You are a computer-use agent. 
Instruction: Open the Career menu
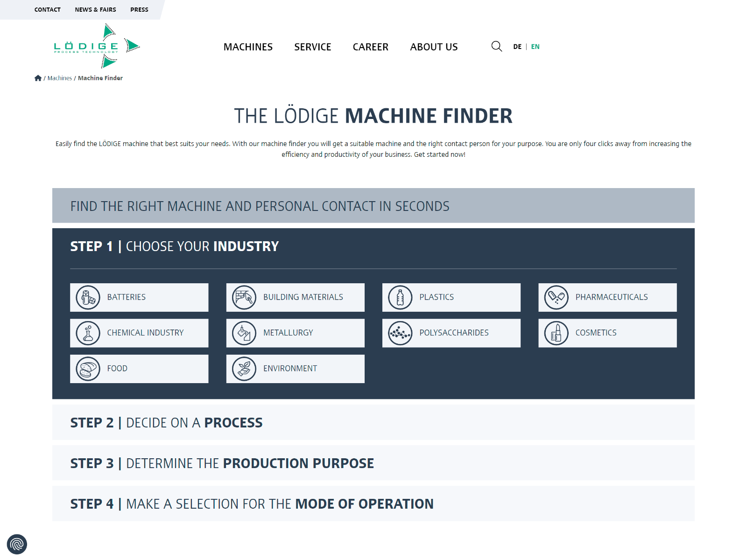[371, 47]
